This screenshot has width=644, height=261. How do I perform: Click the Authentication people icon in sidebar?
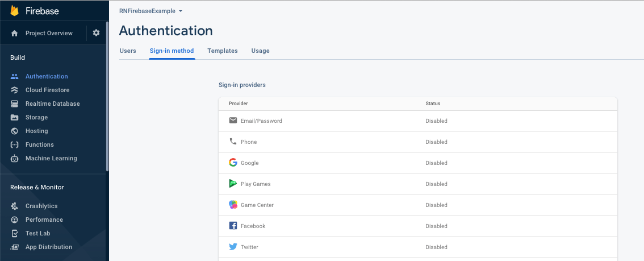point(14,76)
